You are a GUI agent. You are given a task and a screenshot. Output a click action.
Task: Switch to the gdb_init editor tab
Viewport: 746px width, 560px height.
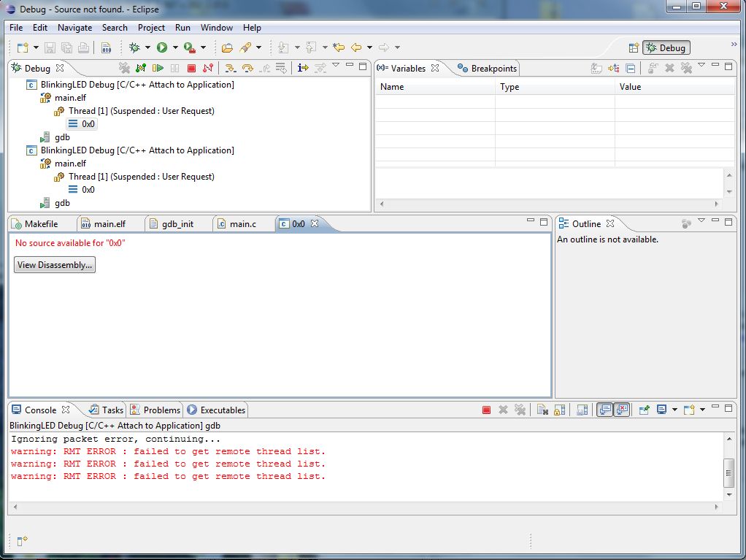172,224
